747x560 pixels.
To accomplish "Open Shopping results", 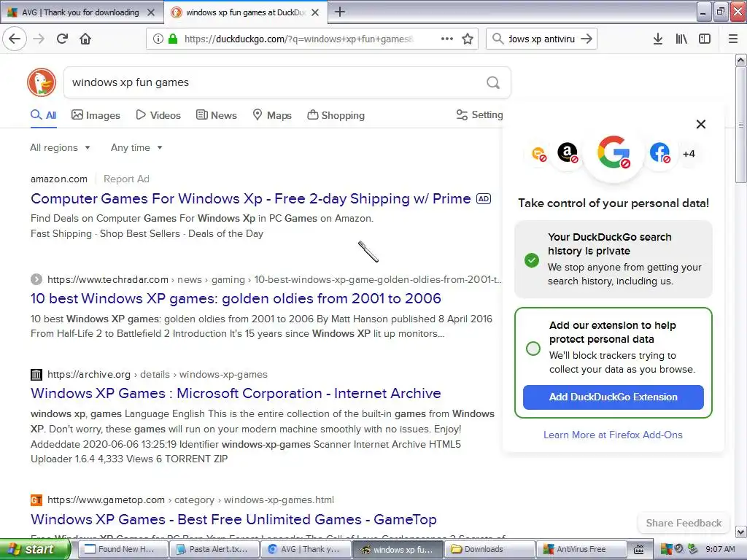I will tap(336, 114).
